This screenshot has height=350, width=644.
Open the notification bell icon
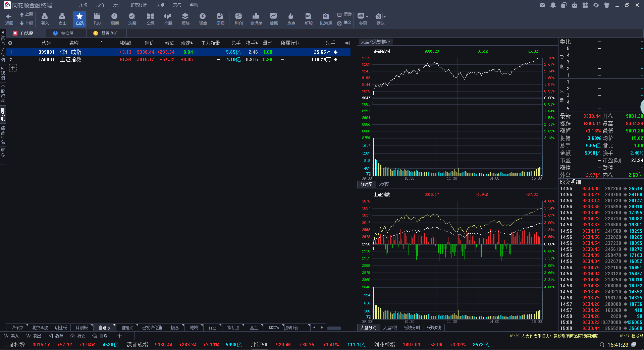(553, 5)
